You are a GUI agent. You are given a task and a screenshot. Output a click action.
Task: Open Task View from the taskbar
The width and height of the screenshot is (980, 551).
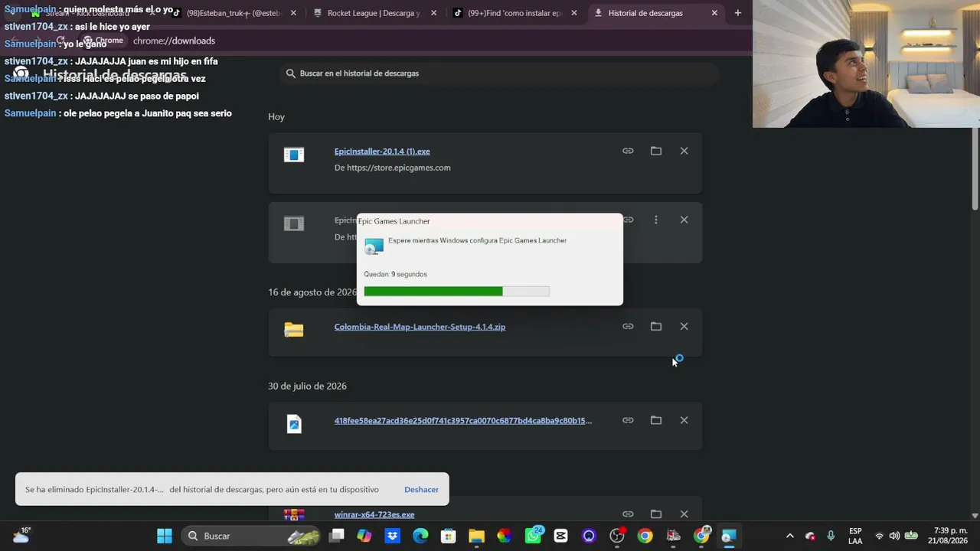[337, 536]
